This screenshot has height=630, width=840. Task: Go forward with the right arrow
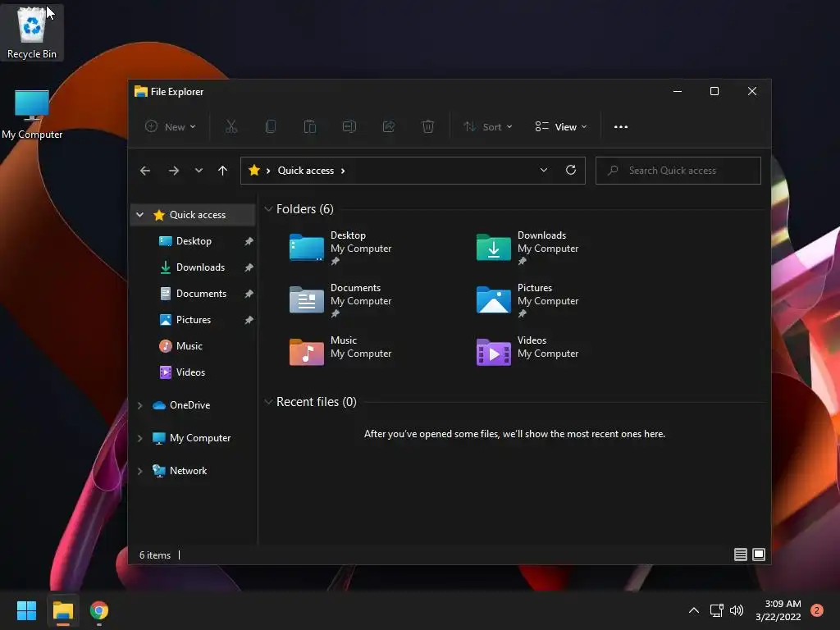[x=174, y=171]
